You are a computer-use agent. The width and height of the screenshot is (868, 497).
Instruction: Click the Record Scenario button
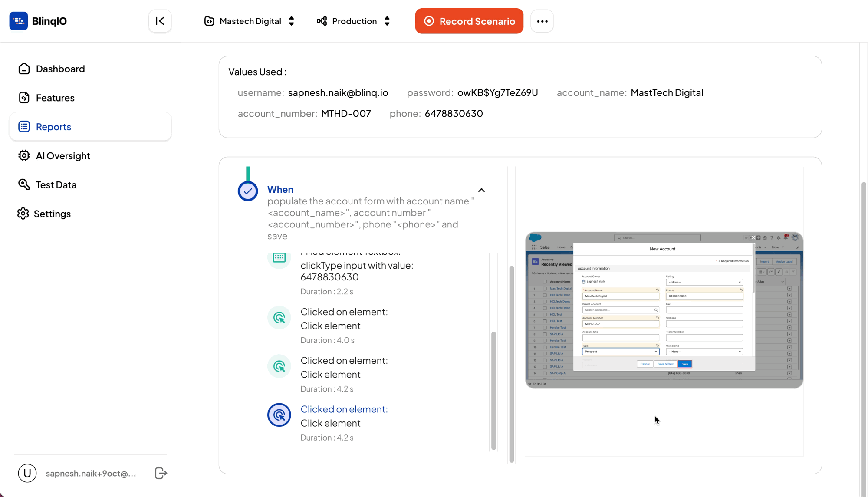469,21
